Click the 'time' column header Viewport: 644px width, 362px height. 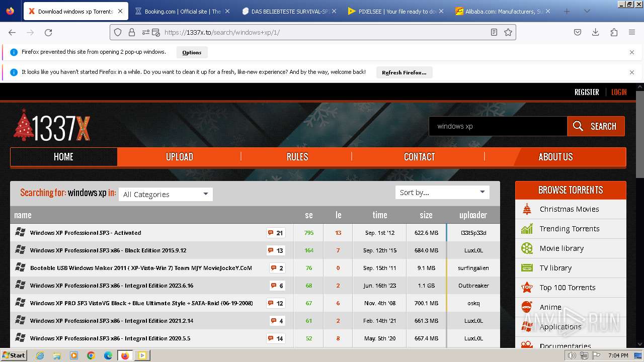[x=380, y=215]
